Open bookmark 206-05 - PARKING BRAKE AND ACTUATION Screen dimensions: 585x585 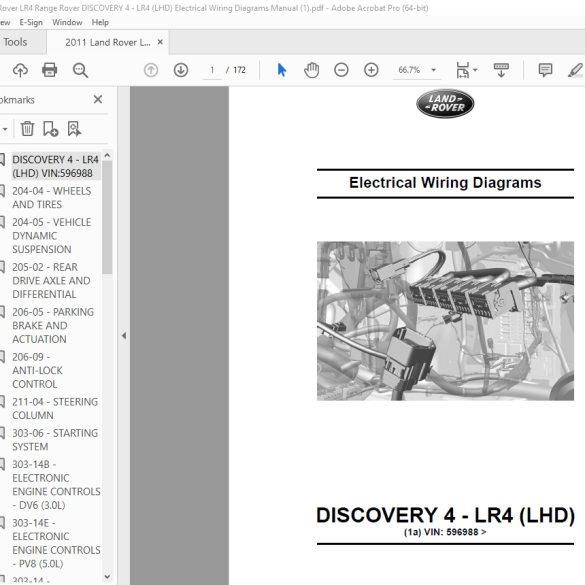tap(53, 325)
